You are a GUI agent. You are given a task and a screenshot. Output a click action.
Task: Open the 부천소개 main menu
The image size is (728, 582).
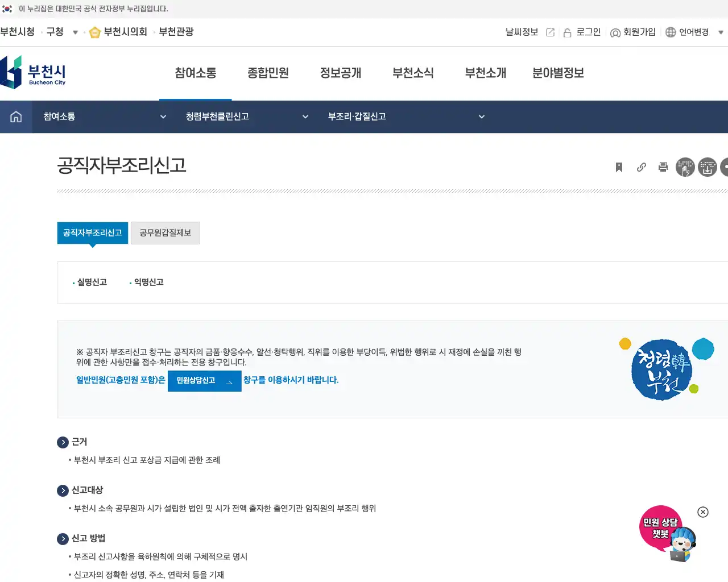[x=486, y=73]
